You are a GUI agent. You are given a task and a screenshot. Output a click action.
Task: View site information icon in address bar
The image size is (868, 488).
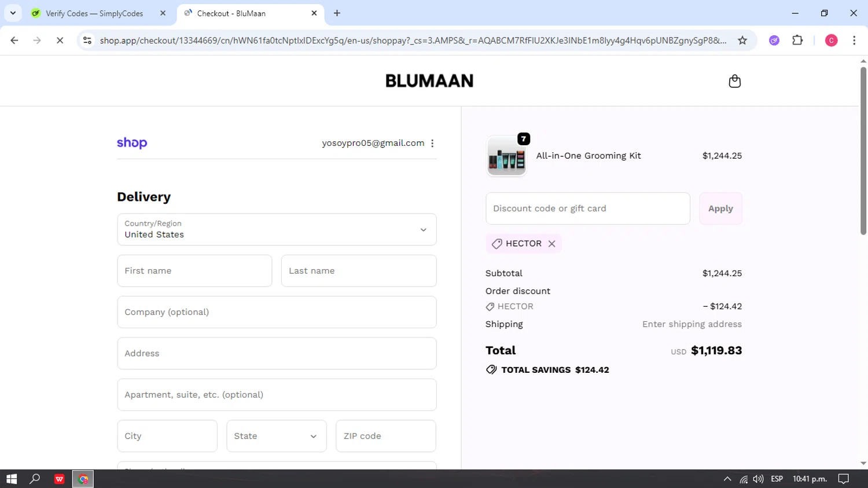pos(87,41)
